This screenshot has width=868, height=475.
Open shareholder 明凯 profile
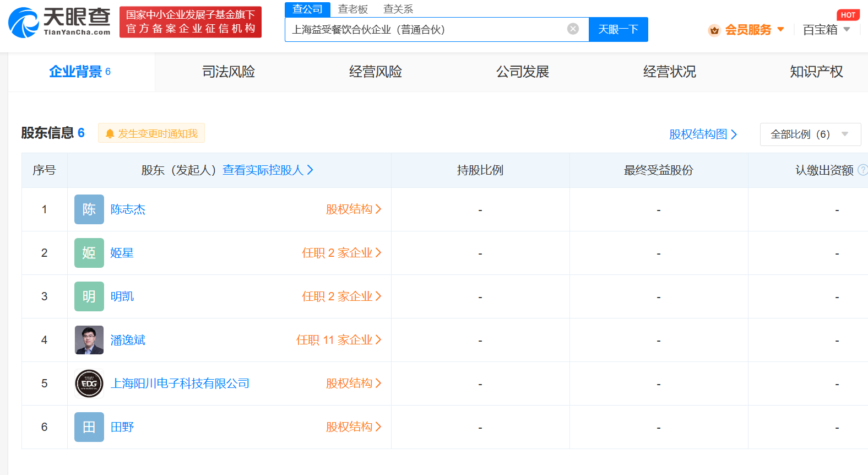click(122, 296)
